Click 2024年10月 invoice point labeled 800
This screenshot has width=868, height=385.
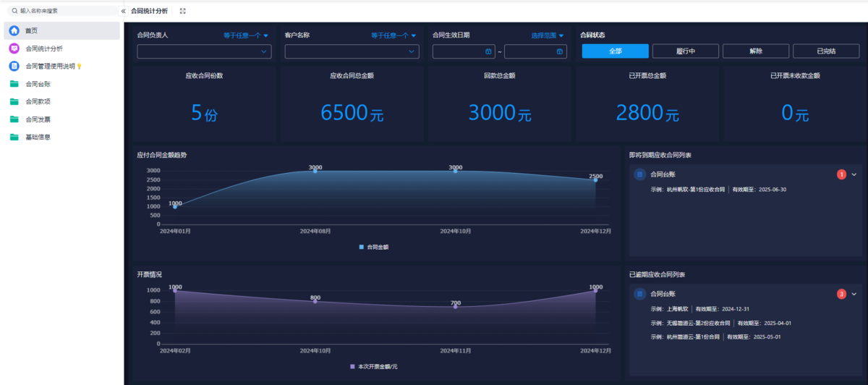[x=315, y=301]
